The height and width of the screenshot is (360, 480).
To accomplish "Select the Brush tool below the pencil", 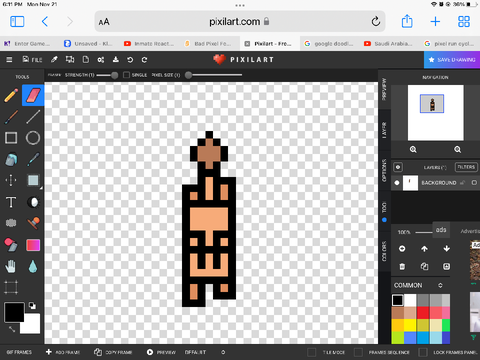I will point(11,117).
